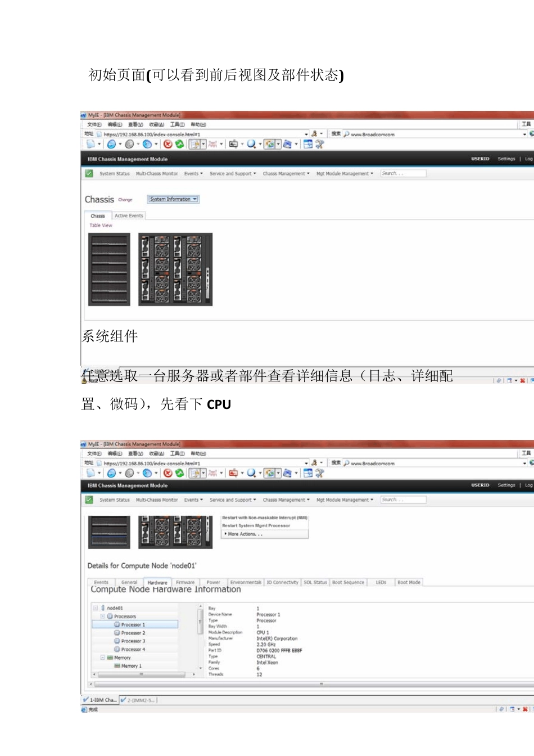Viewport: 534px width, 756px height.
Task: Switch to Active Events tab
Action: [x=129, y=215]
